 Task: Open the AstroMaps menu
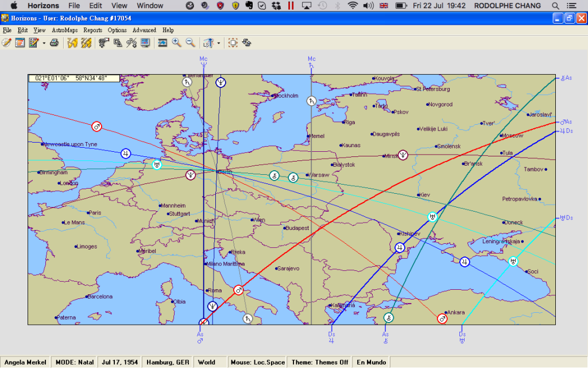click(64, 30)
